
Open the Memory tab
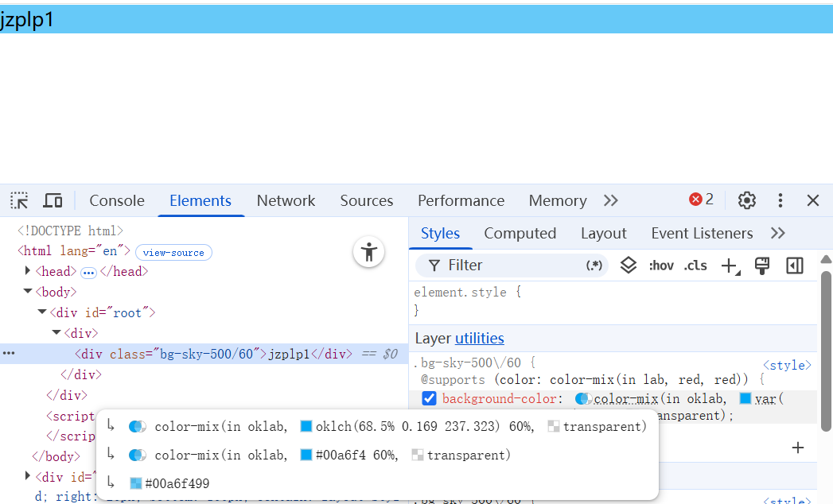click(x=558, y=200)
